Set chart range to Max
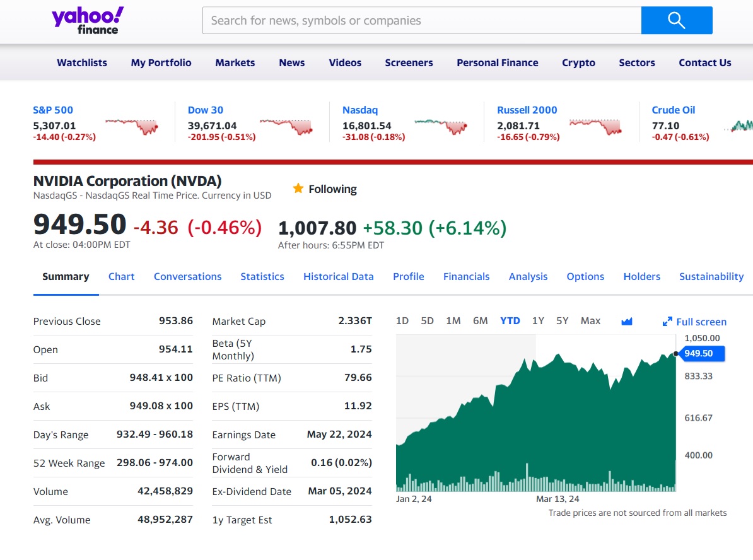 (x=591, y=321)
